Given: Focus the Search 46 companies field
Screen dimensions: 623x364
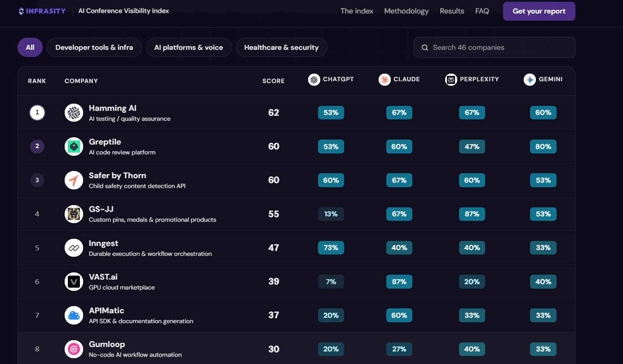Looking at the screenshot, I should coord(495,48).
